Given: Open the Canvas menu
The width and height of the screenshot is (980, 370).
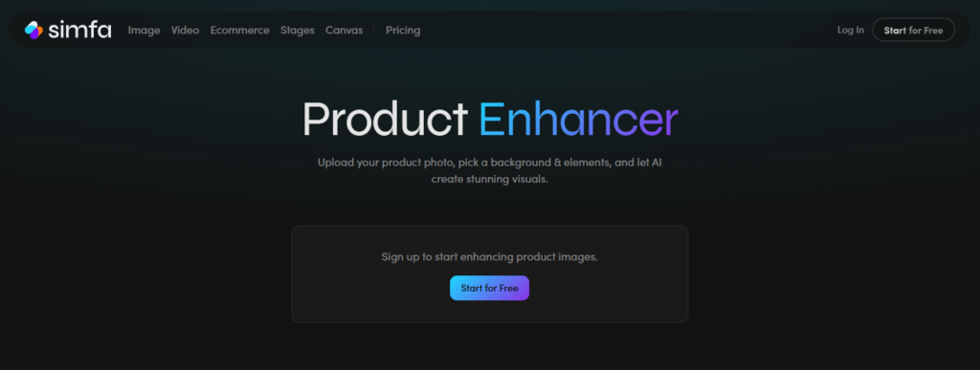Looking at the screenshot, I should coord(344,30).
